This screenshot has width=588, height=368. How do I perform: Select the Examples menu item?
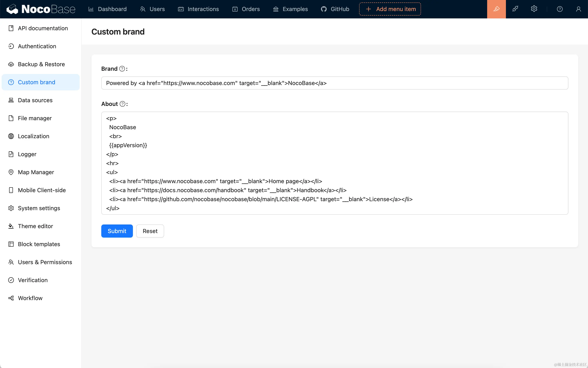[290, 9]
